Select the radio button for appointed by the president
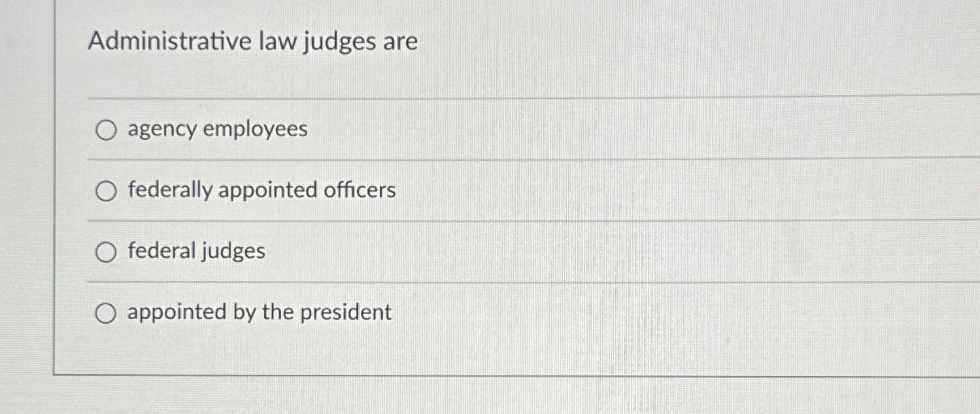 (105, 313)
